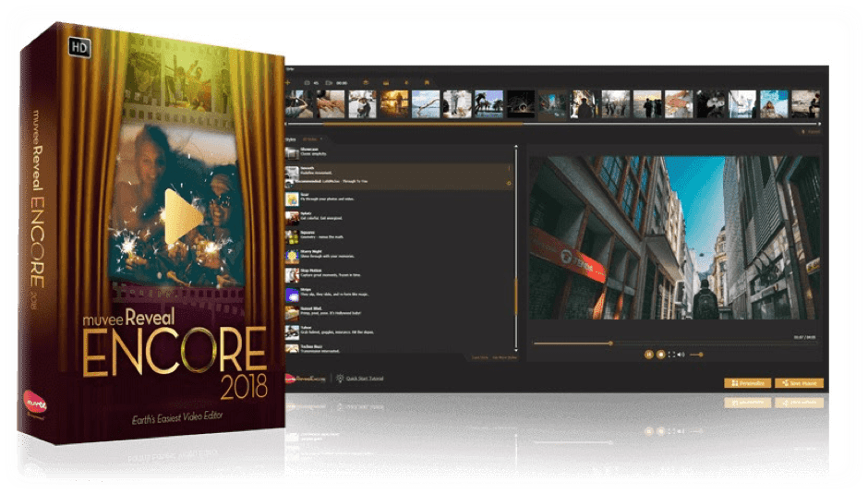Stop the preview playback
The image size is (868, 494).
pyautogui.click(x=660, y=355)
